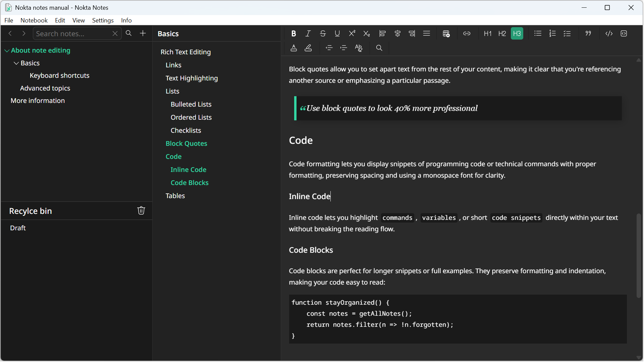Open find-in-note with the magnifier icon
The height and width of the screenshot is (362, 644).
click(x=379, y=48)
